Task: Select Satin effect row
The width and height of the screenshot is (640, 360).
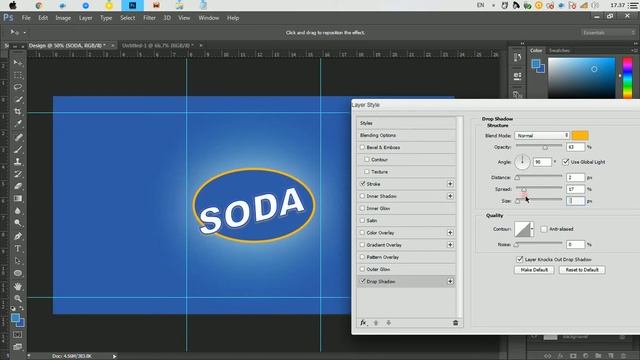Action: coord(407,220)
